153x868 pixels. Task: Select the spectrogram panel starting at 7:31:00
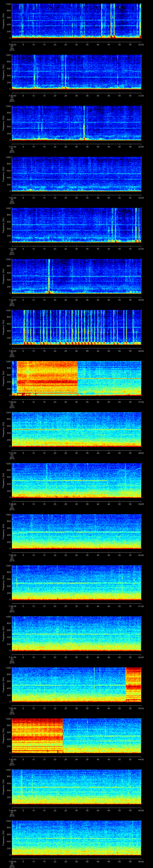pos(77,123)
